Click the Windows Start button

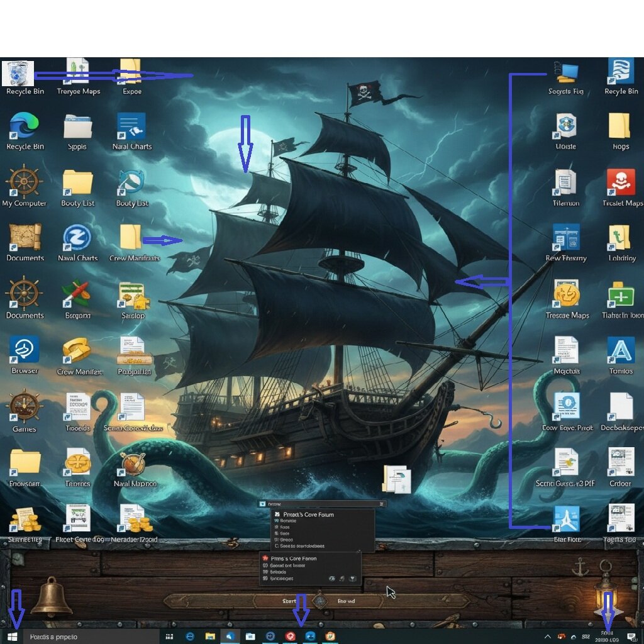click(13, 636)
